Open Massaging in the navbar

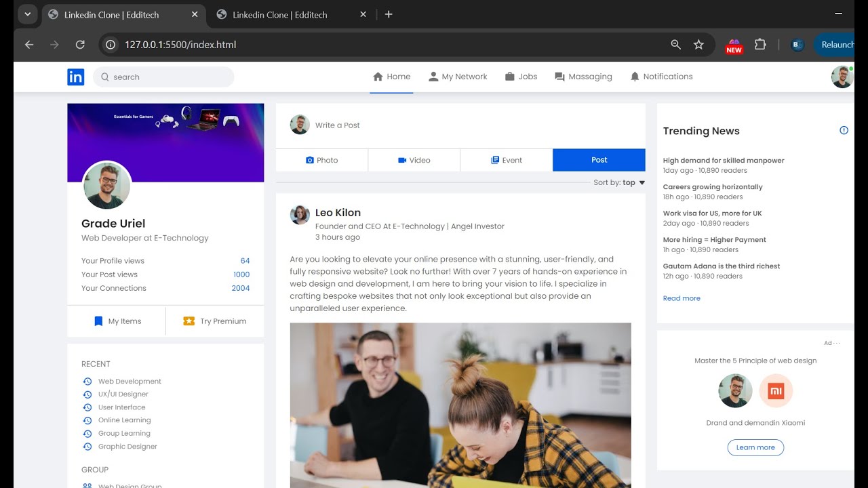click(583, 77)
